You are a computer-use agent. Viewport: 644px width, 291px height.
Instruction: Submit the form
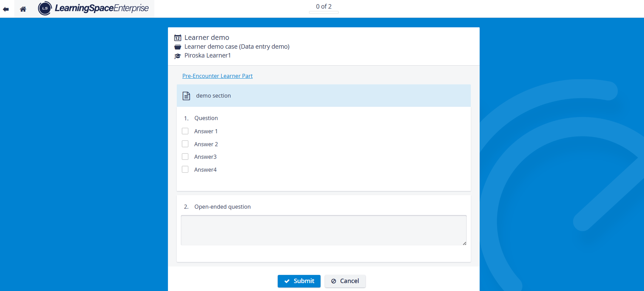[299, 281]
